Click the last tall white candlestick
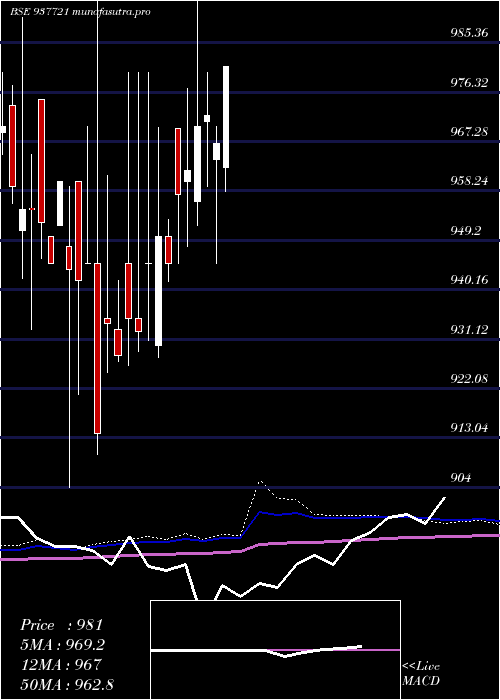The height and width of the screenshot is (700, 500). click(x=226, y=117)
